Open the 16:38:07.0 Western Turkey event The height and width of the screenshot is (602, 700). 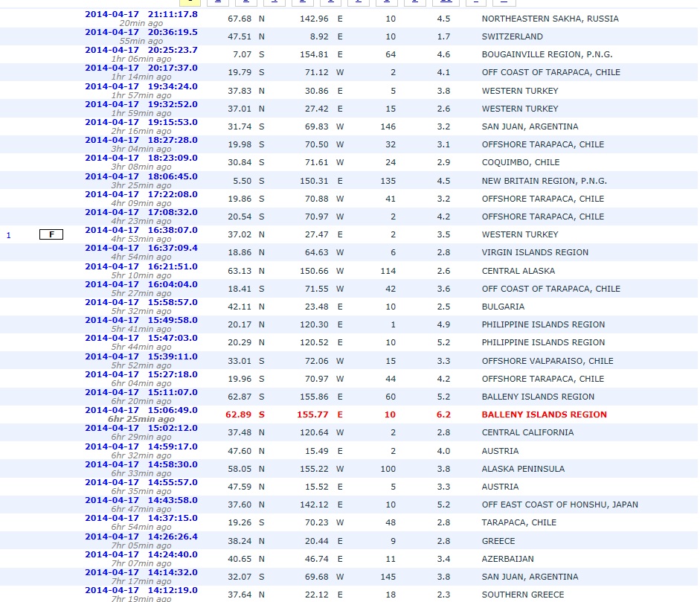(x=141, y=231)
